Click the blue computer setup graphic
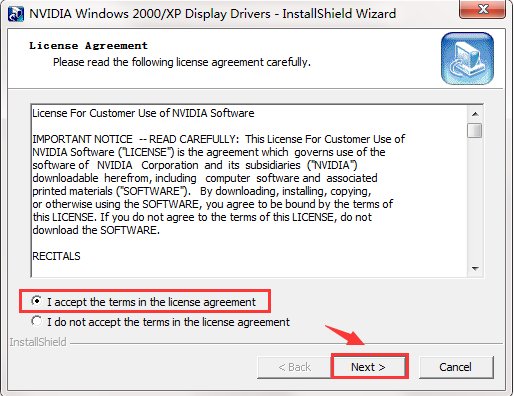 click(467, 58)
